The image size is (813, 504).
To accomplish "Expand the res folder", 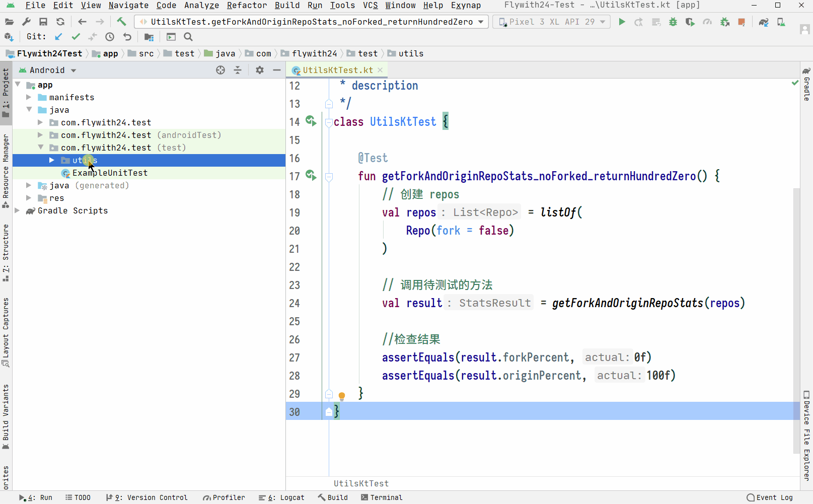I will pos(29,198).
